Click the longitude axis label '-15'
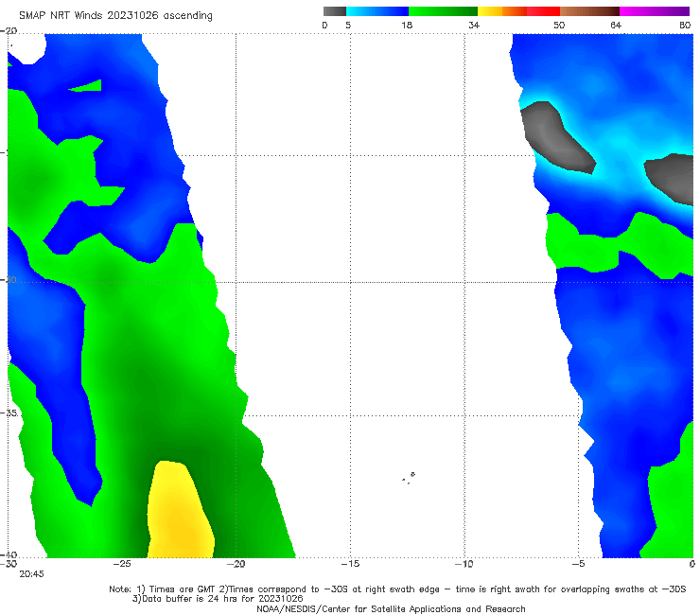This screenshot has width=700, height=615. [x=350, y=564]
